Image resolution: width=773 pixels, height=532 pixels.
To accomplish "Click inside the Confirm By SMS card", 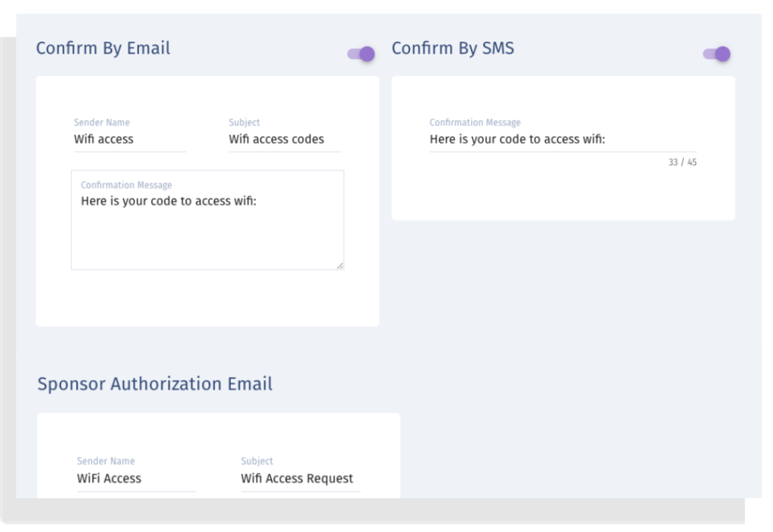I will (x=562, y=196).
